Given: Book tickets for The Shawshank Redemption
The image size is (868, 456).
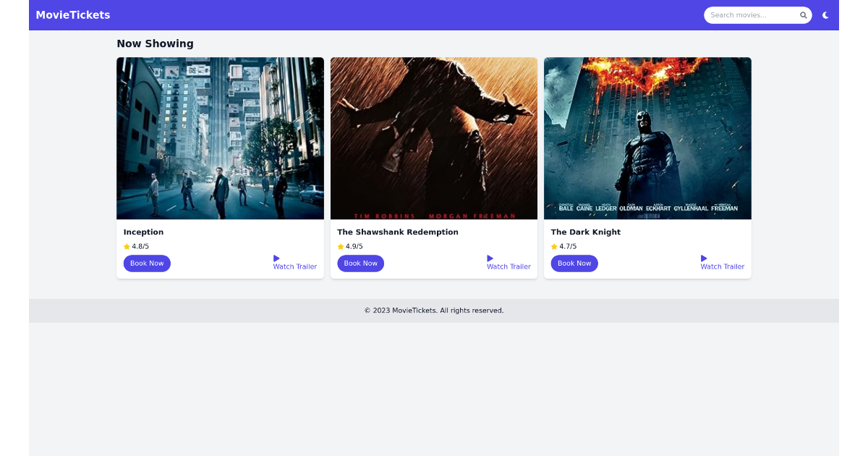Looking at the screenshot, I should (360, 263).
